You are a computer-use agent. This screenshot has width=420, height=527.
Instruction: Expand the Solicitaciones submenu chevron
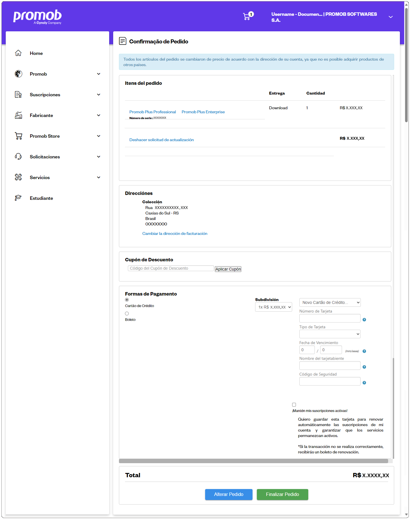point(99,157)
